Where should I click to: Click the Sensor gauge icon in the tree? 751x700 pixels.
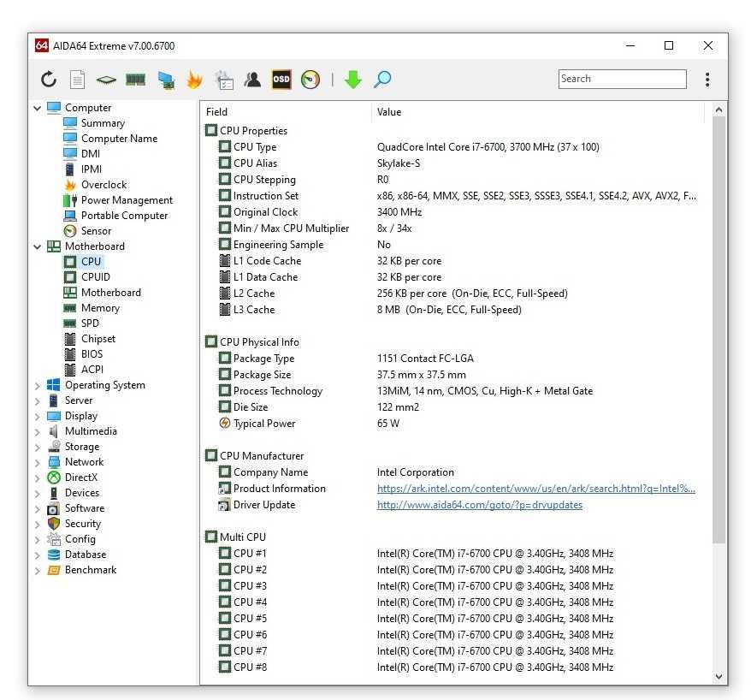pos(70,231)
